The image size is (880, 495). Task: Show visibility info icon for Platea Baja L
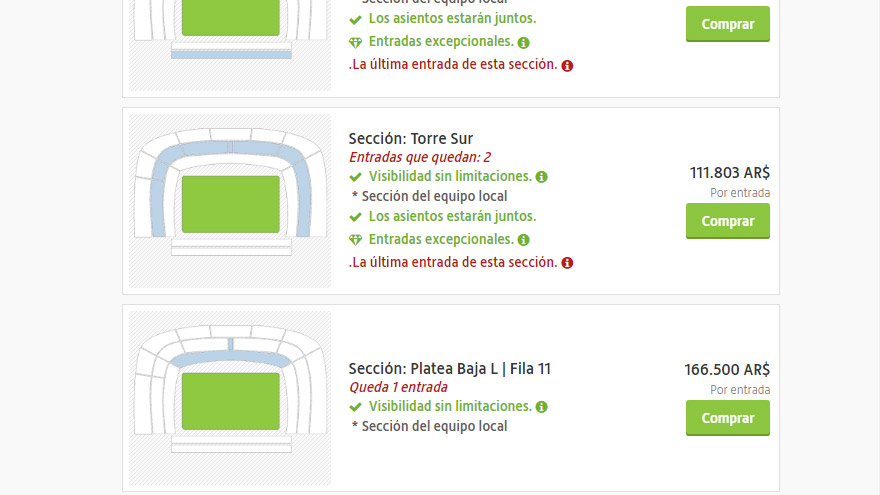tap(541, 407)
